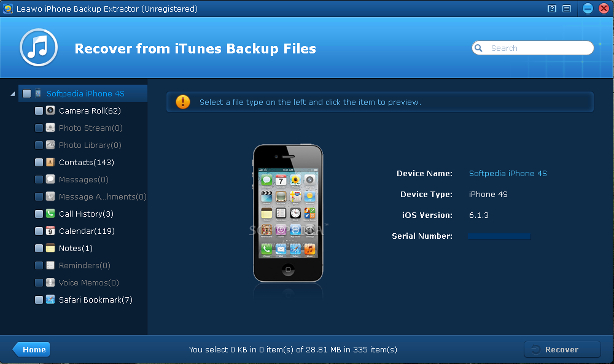Check the Safari Bookmark(7) checkbox
The image size is (614, 364).
pos(39,300)
